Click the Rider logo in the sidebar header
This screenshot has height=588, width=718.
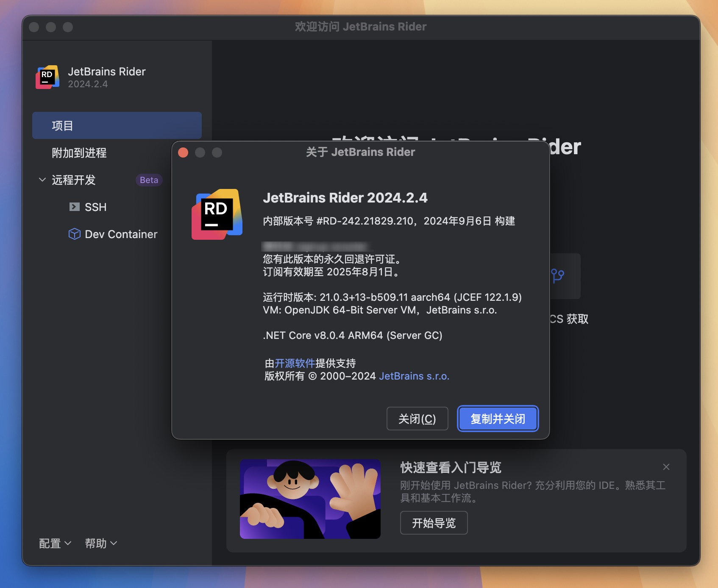click(x=47, y=77)
